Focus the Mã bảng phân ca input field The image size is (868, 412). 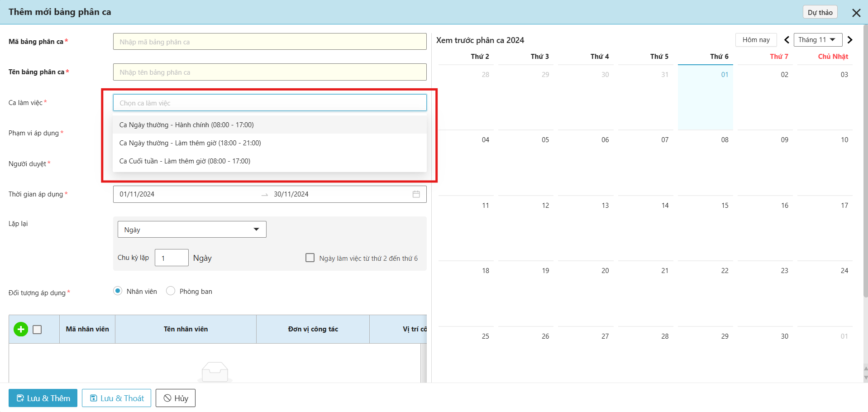point(269,42)
